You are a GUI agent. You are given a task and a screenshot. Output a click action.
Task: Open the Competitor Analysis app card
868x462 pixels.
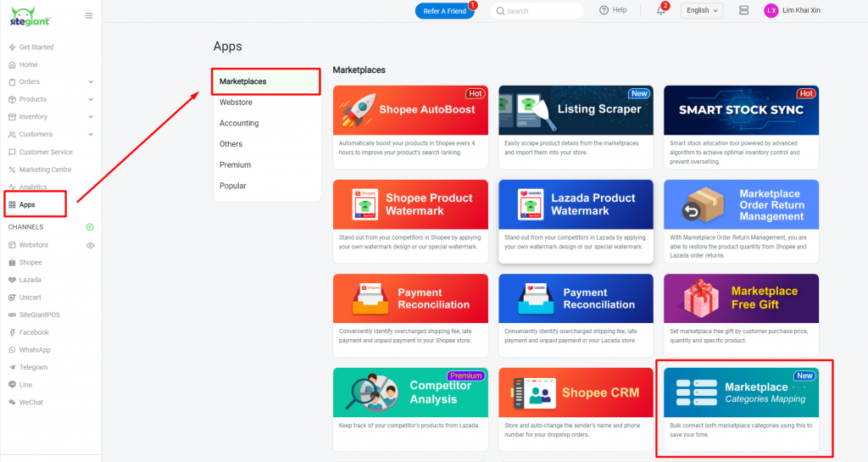[410, 409]
